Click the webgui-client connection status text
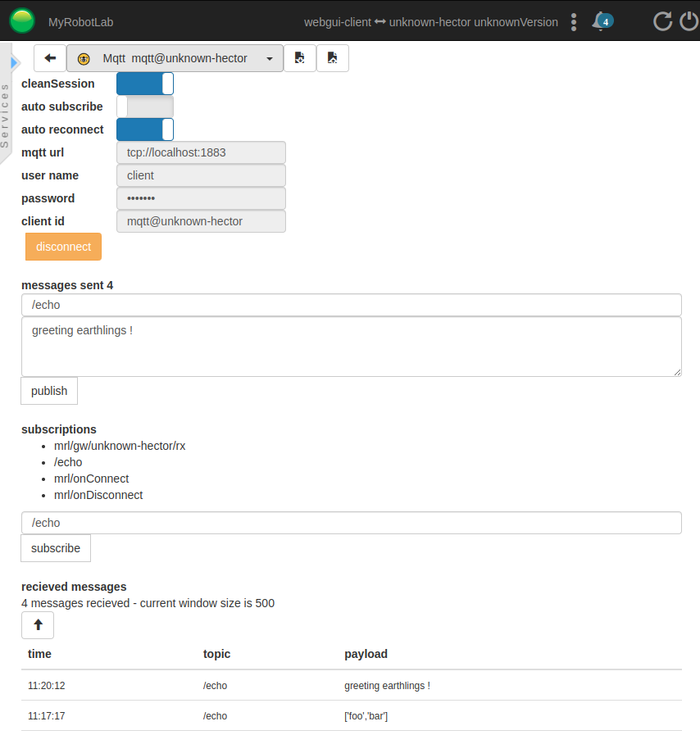Viewport: 700px width, 735px height. pos(431,22)
